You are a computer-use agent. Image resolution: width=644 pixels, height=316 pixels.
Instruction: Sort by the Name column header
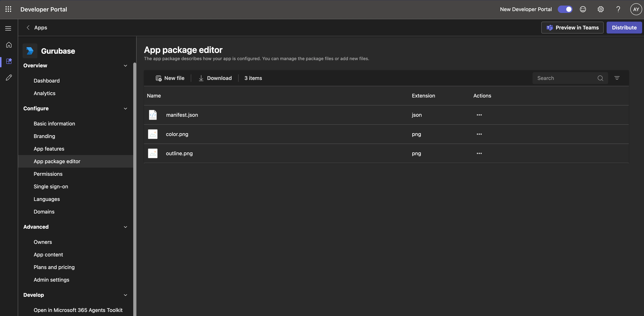154,96
